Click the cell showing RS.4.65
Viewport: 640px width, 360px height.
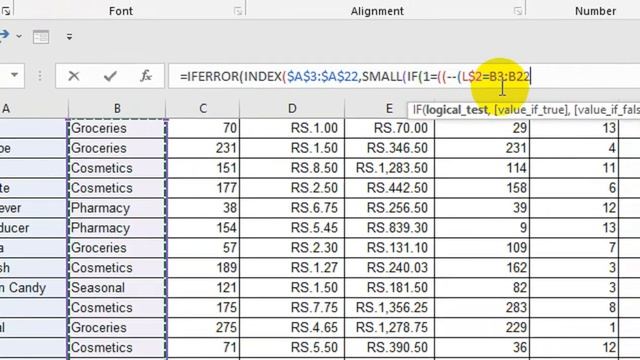click(292, 328)
